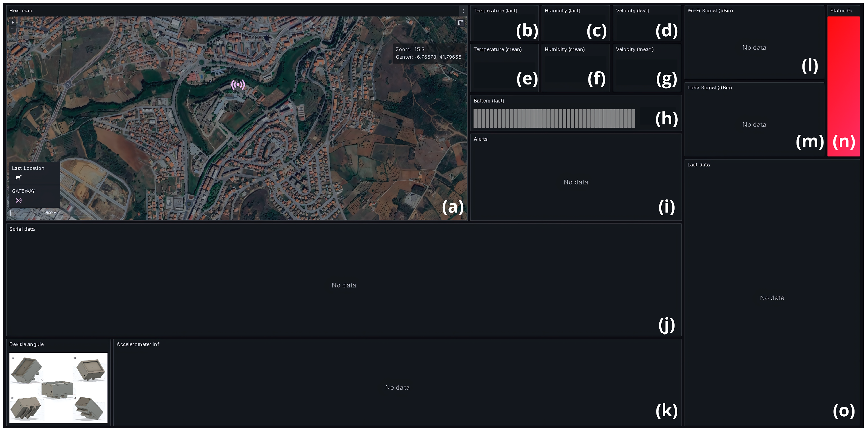This screenshot has width=868, height=432.
Task: Click the red Status gauge bar
Action: (843, 77)
